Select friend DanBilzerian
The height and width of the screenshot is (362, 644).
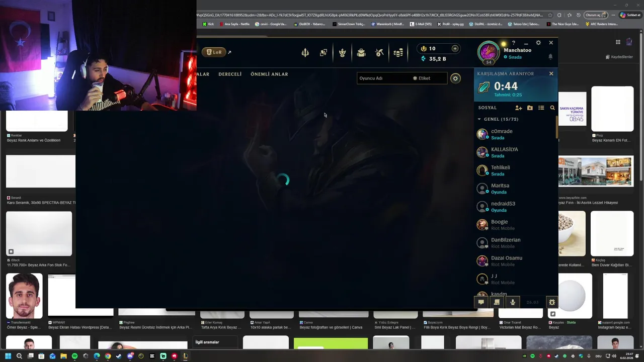pyautogui.click(x=515, y=243)
